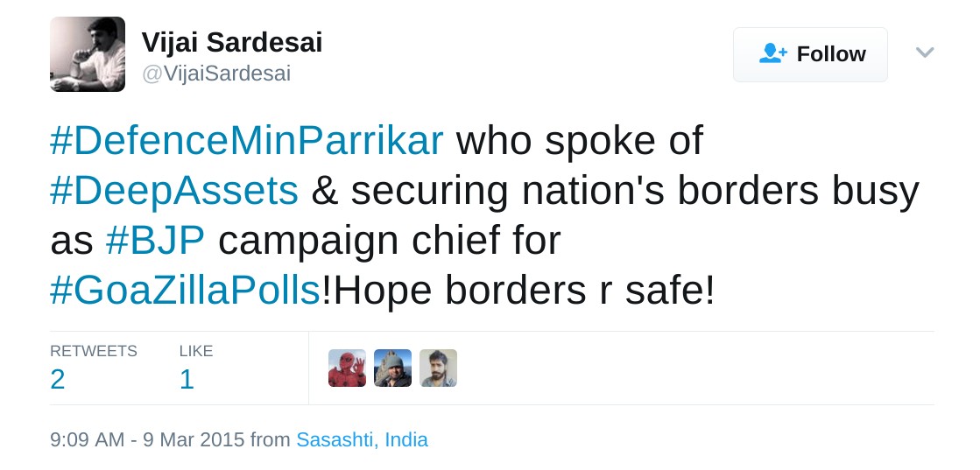
Task: Click the Sasashti, India location link
Action: tap(362, 439)
